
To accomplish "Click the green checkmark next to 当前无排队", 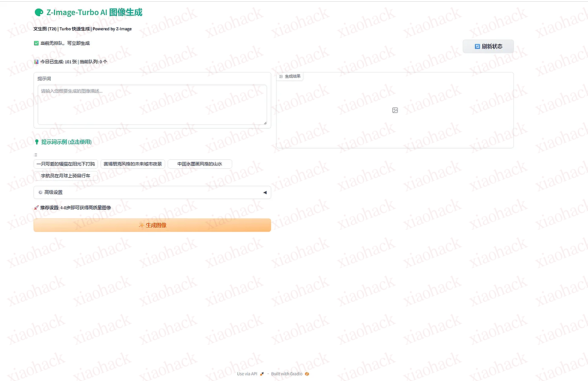I will [36, 43].
